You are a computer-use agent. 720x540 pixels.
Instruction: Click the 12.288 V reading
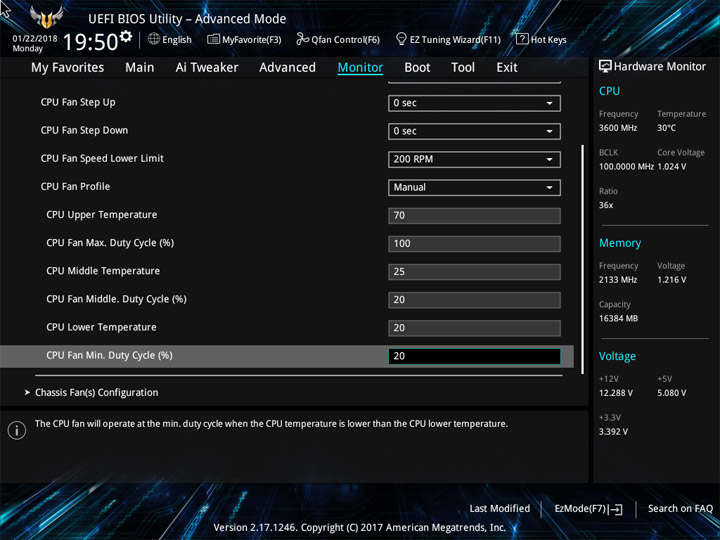tap(616, 393)
